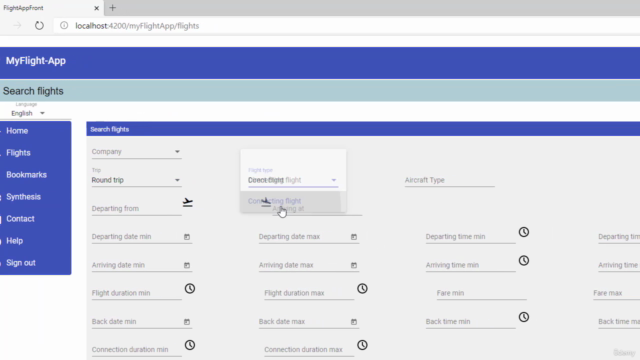Viewport: 640px width, 360px height.
Task: Open Synthesis in the sidebar
Action: [x=24, y=197]
